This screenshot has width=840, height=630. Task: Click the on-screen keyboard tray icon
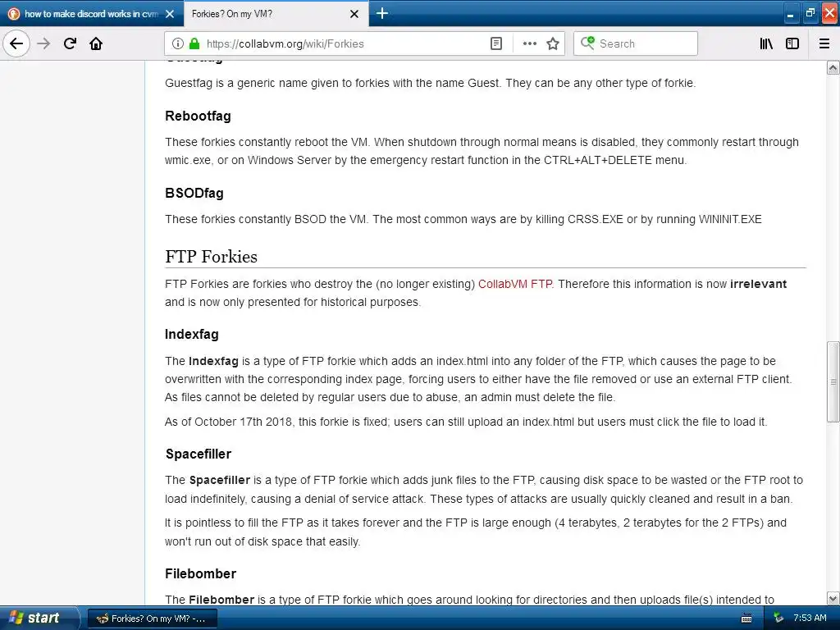[746, 619]
